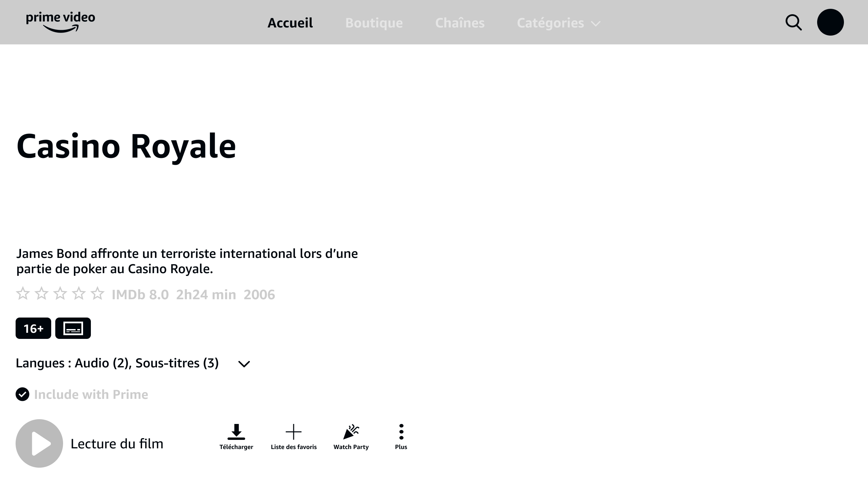Open the search magnifier icon
This screenshot has height=488, width=868.
point(793,22)
